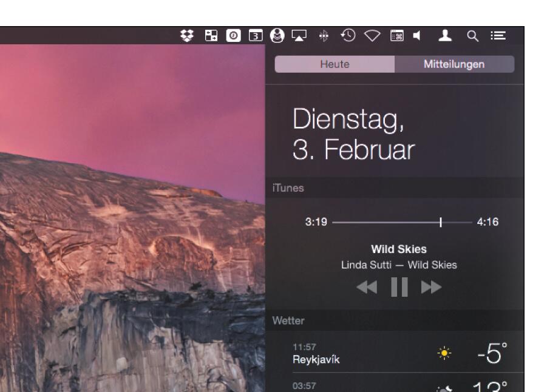The image size is (547, 392).
Task: Click the iTunes widget header
Action: (x=395, y=188)
